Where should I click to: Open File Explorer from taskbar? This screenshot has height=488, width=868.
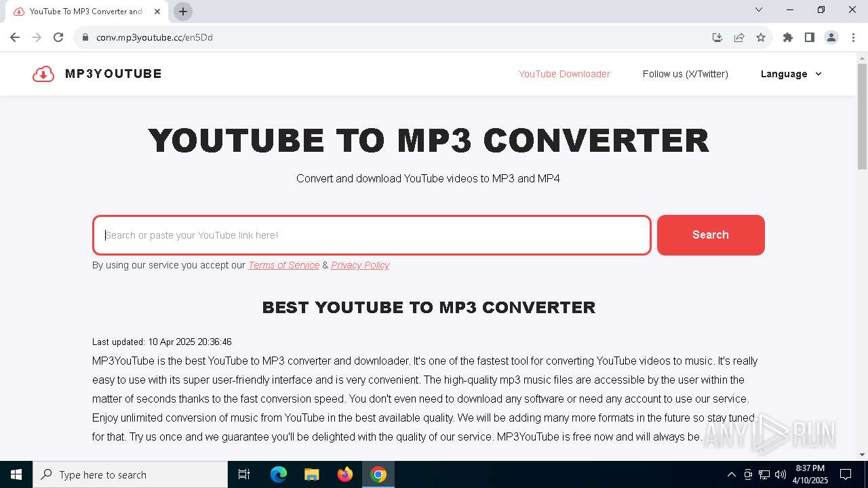pos(312,474)
